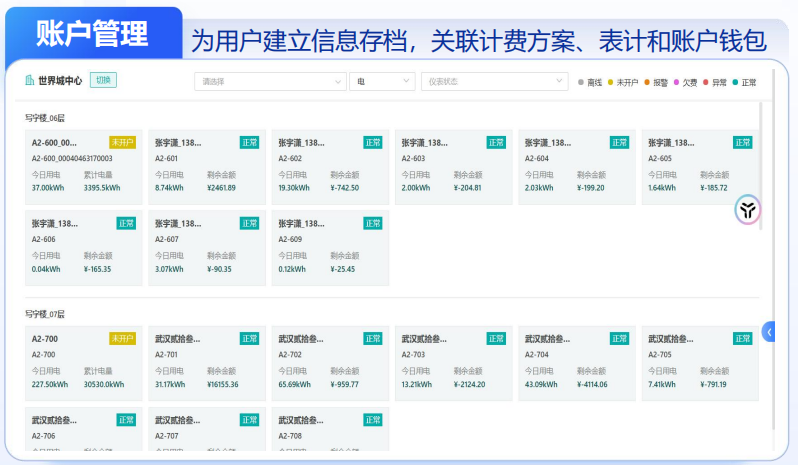
Task: Click meter number A2-600_00040463170003
Action: coord(72,158)
